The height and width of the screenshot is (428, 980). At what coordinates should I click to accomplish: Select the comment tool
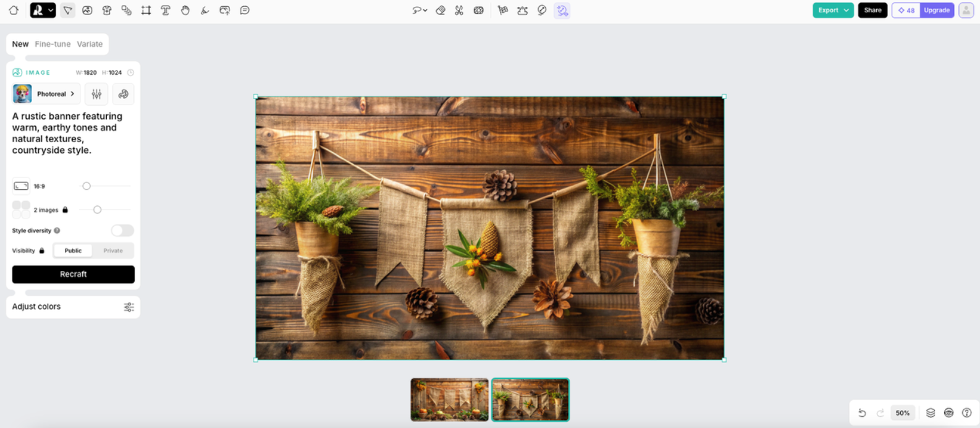coord(245,10)
